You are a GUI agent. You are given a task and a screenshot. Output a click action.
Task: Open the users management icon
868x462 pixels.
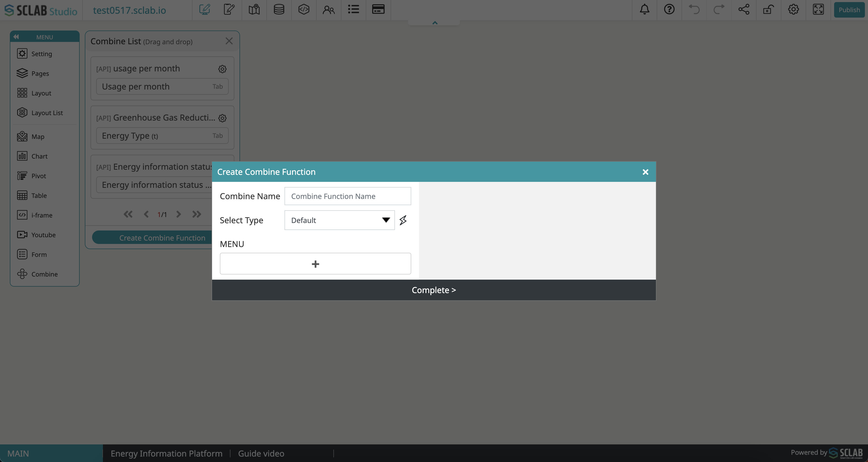pyautogui.click(x=328, y=10)
